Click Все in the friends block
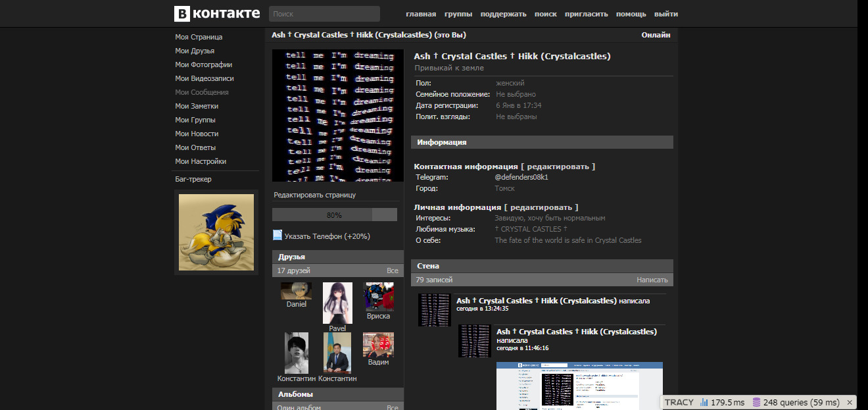The width and height of the screenshot is (868, 410). pyautogui.click(x=393, y=270)
